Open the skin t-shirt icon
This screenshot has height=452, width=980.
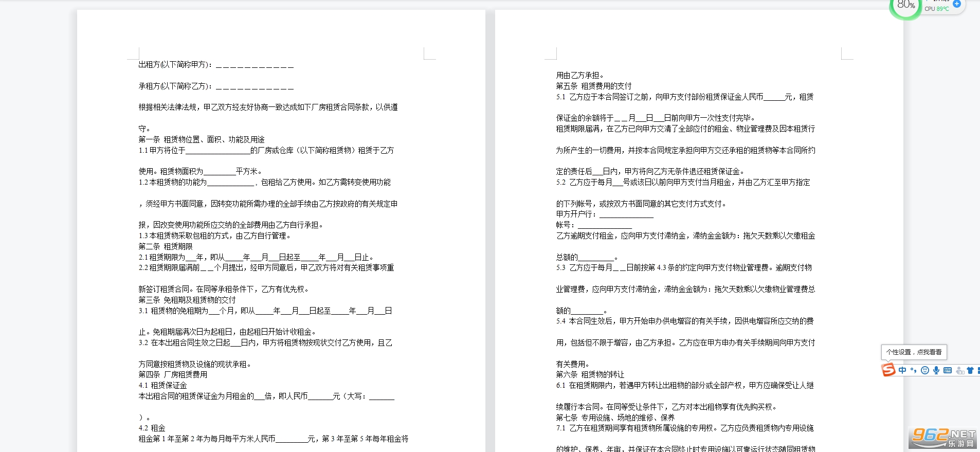tap(970, 370)
